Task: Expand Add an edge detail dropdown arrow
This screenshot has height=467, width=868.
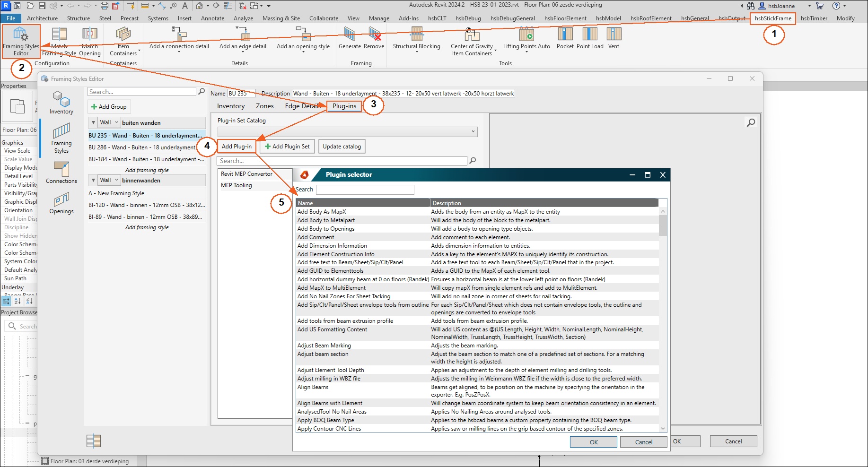Action: tap(243, 52)
